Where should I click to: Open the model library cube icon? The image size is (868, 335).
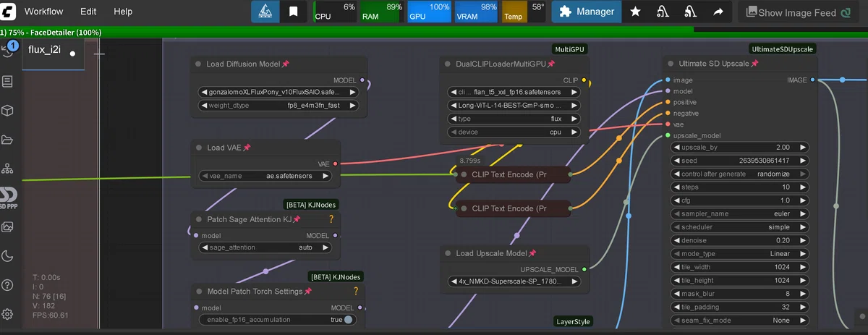pos(8,111)
